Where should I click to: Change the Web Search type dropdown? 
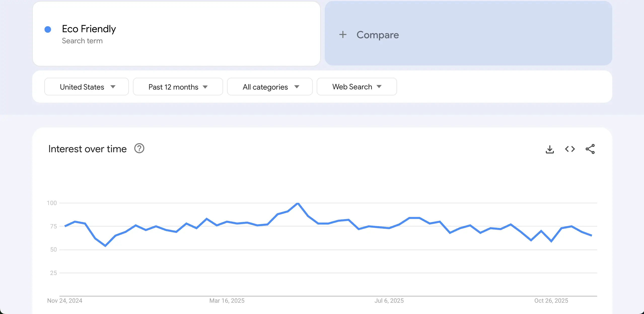click(356, 87)
